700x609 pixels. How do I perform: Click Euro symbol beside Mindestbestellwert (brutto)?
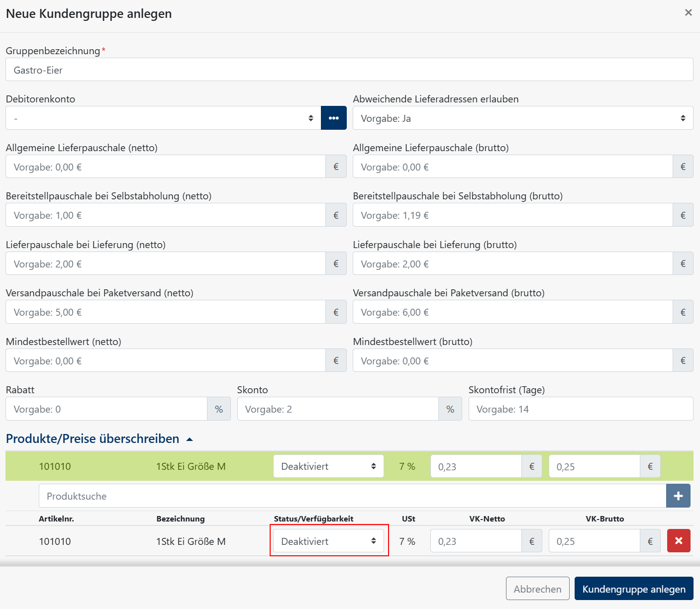click(683, 360)
